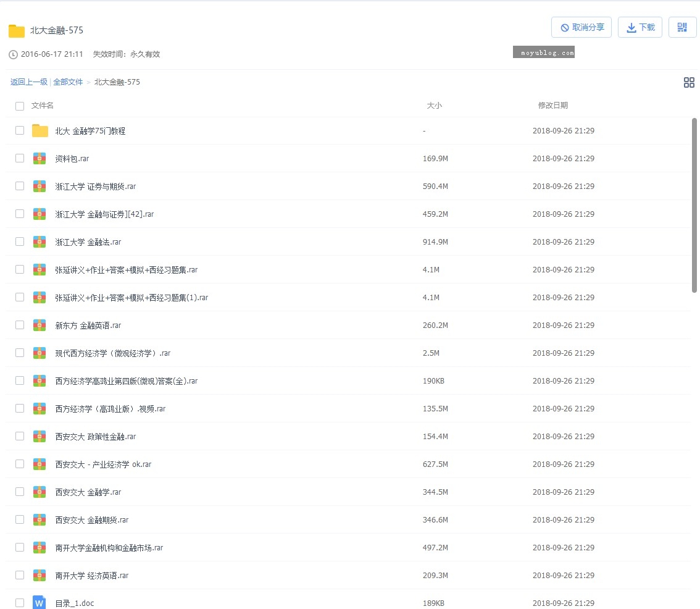
Task: Check the box for 北大 金融学75门教程
Action: coord(20,130)
